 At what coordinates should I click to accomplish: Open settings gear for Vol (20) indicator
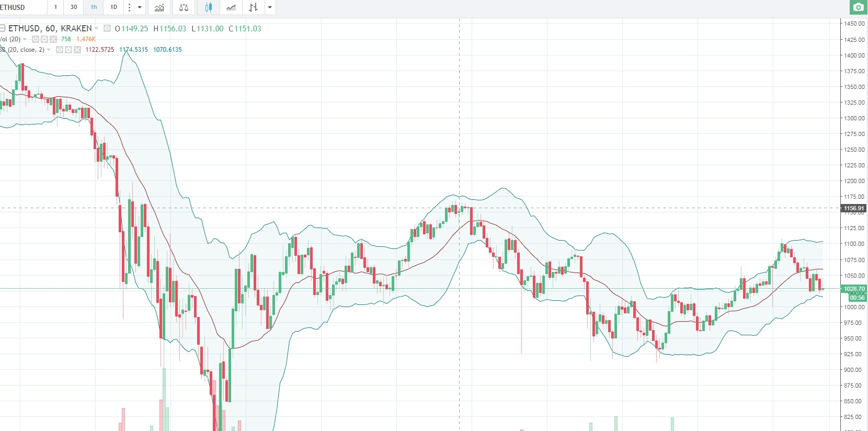(x=44, y=39)
